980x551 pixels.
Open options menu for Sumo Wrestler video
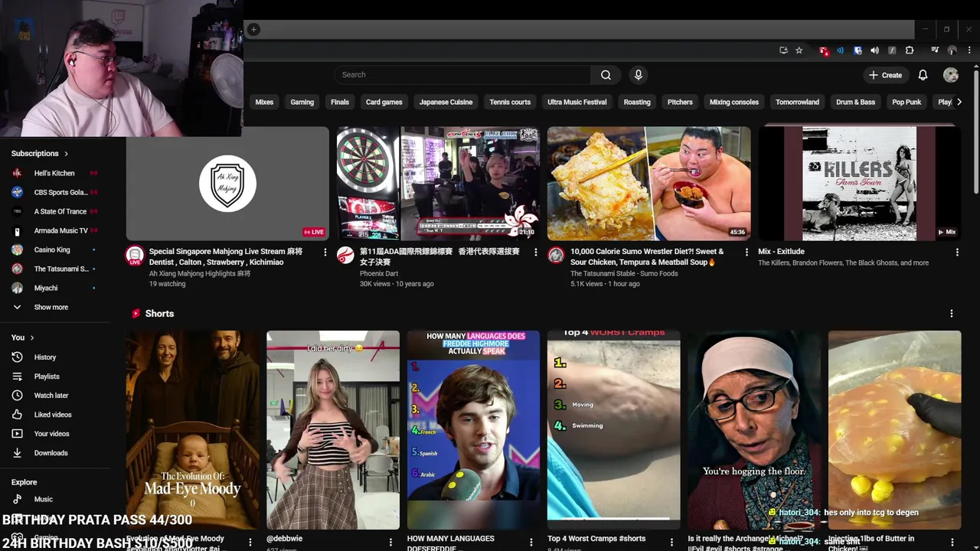point(746,252)
